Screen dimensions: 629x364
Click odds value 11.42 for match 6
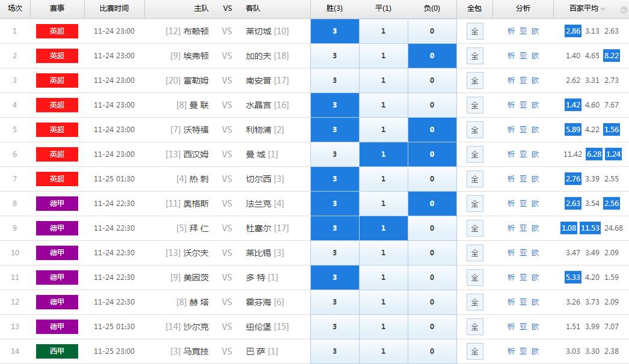(x=572, y=154)
